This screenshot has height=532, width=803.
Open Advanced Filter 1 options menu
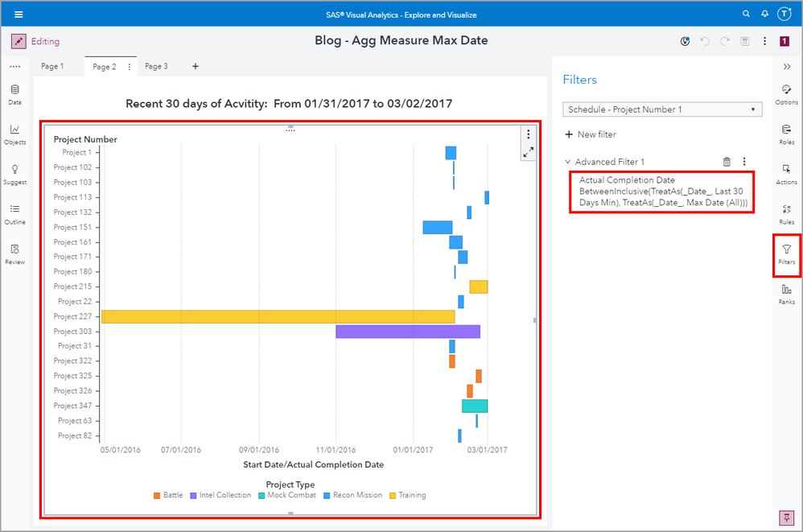pyautogui.click(x=744, y=162)
